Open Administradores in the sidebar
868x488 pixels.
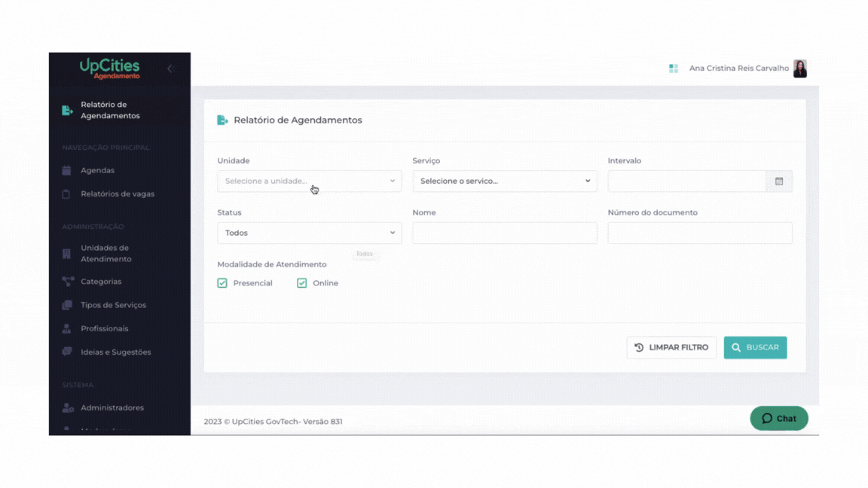tap(112, 407)
